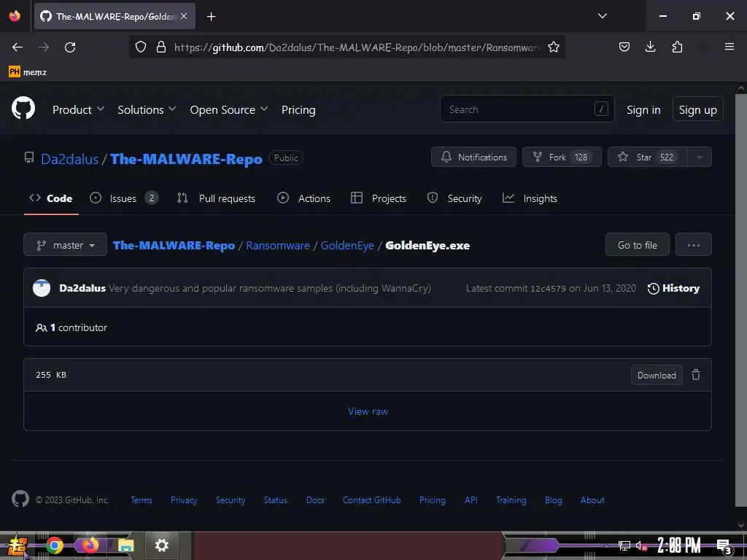
Task: Click the padlock site information icon
Action: 161,47
